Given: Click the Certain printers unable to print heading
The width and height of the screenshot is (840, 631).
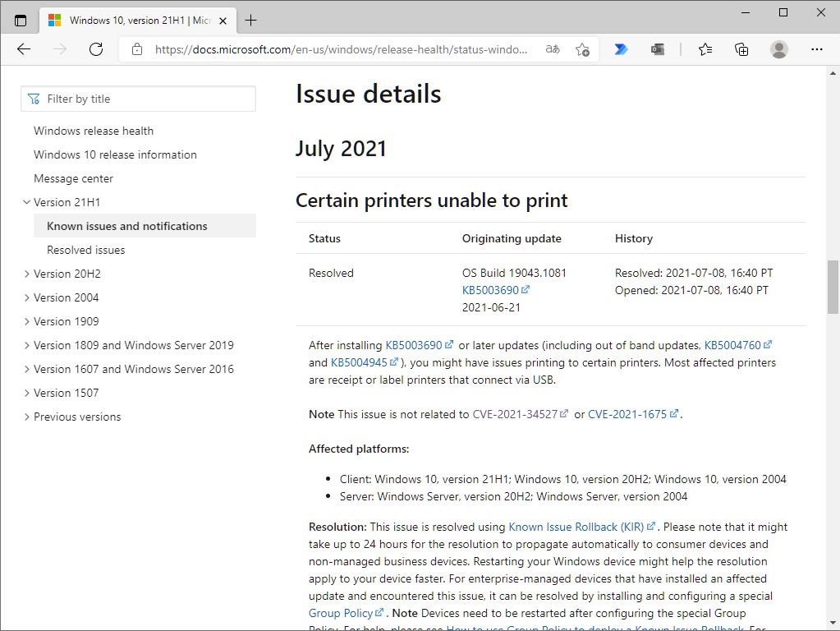Looking at the screenshot, I should (431, 200).
